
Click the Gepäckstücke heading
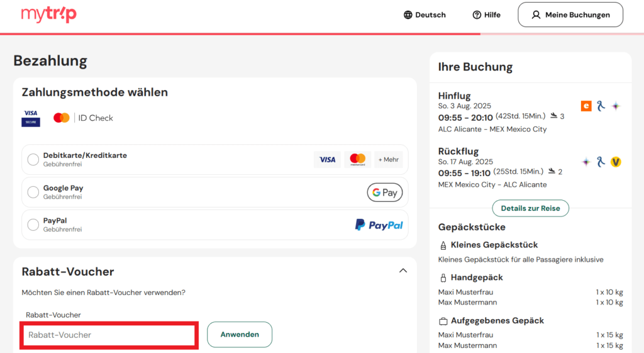coord(472,227)
